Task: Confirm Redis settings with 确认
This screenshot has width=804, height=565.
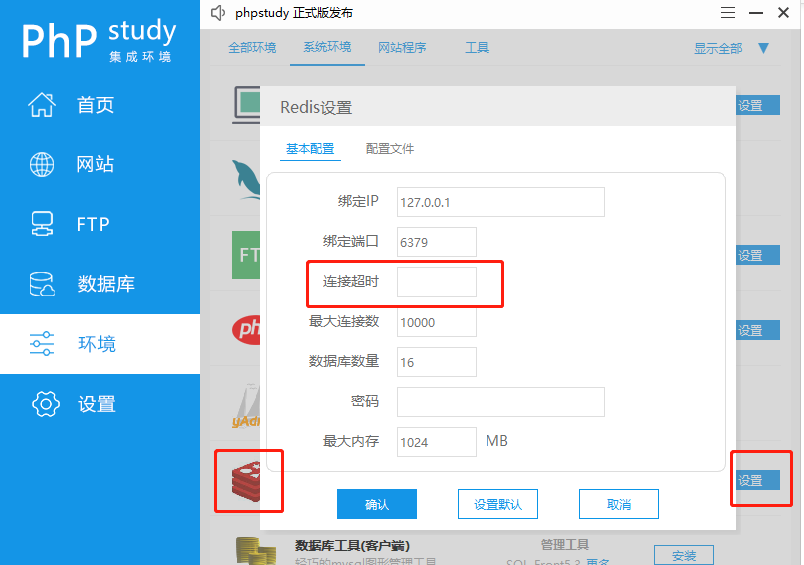Action: click(377, 504)
